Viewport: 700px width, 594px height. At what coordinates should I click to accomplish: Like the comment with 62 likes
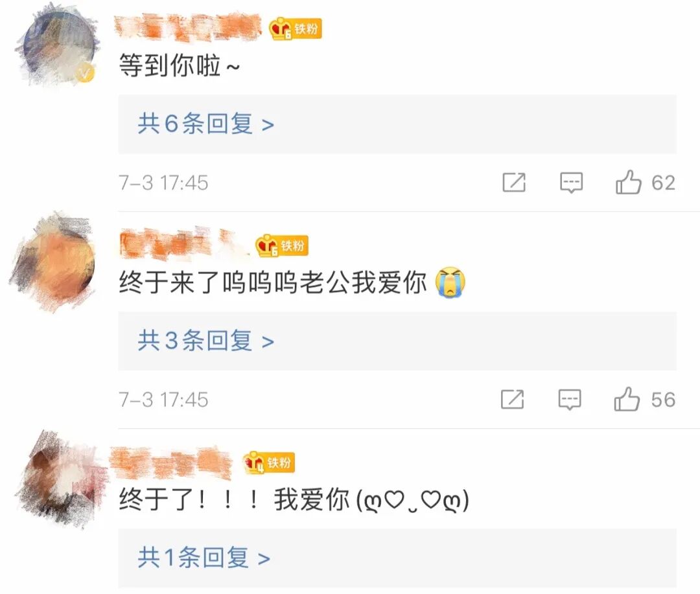pyautogui.click(x=628, y=182)
